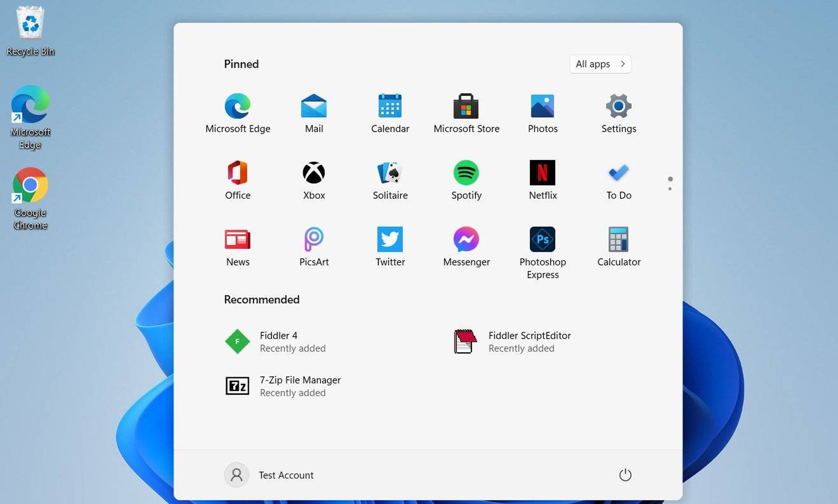Click All apps button
838x504 pixels.
(600, 64)
